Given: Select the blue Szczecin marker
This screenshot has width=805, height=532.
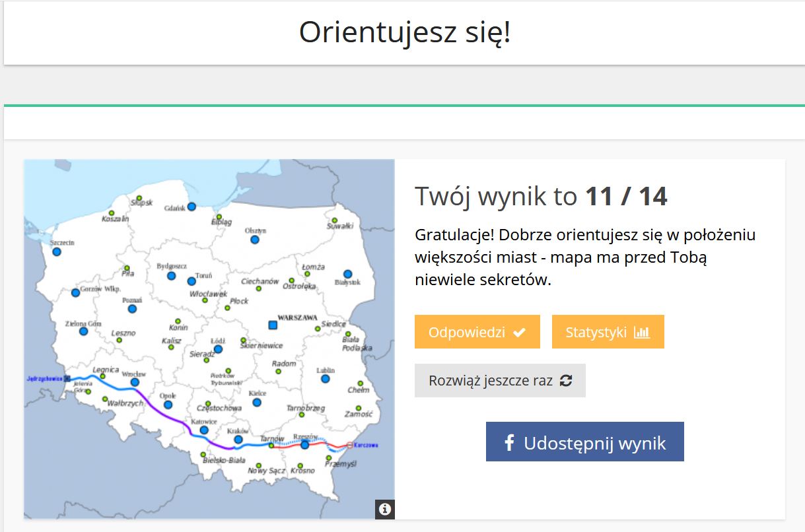Looking at the screenshot, I should click(x=57, y=252).
